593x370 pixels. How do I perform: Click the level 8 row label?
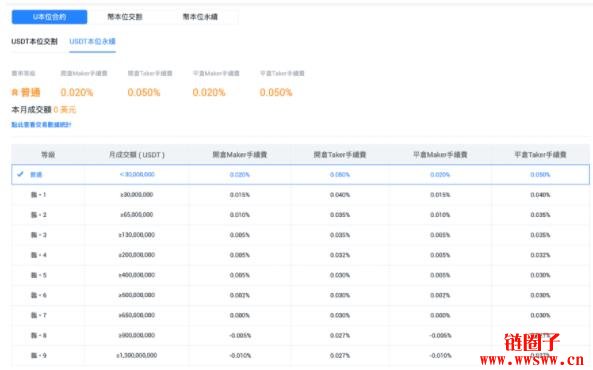tap(39, 335)
